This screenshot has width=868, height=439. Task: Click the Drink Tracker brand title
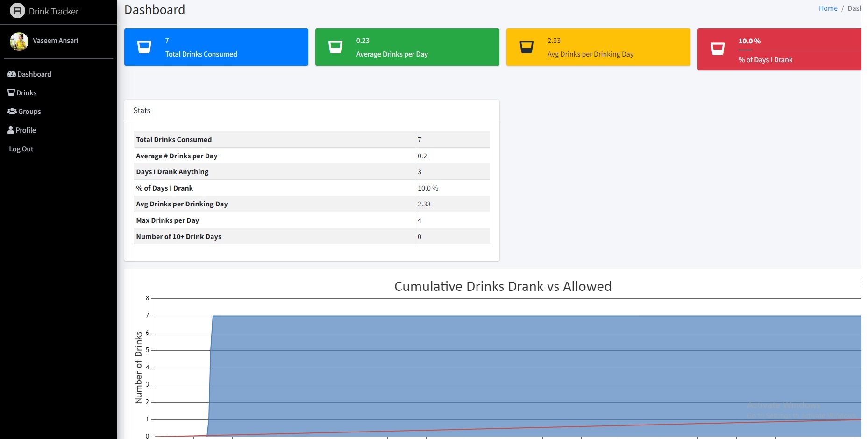(54, 11)
